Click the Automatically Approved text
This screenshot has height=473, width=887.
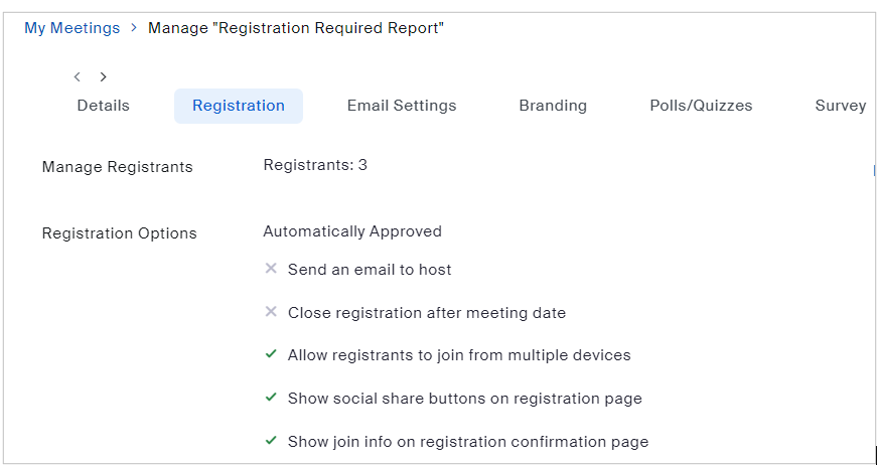pos(352,232)
